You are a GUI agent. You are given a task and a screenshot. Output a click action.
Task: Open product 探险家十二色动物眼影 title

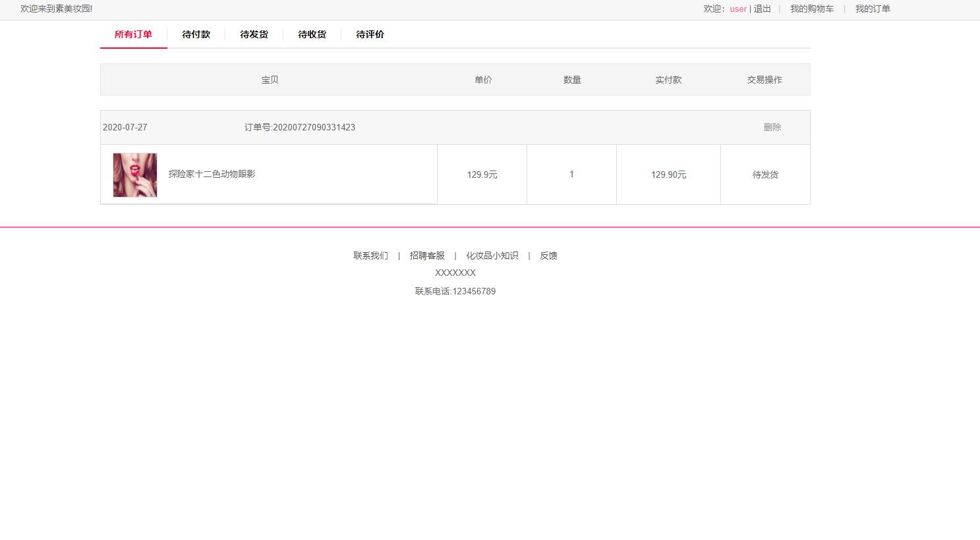click(212, 174)
